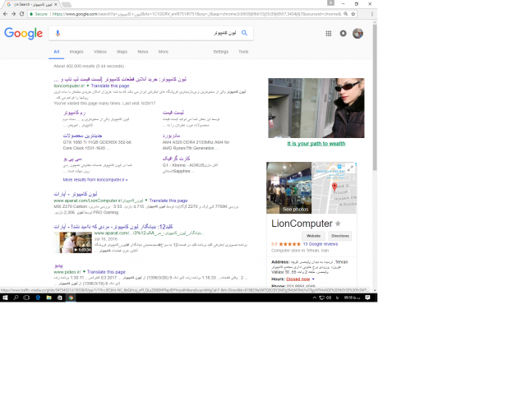Click the woman in sunglasses ad image
The height and width of the screenshot is (420, 526).
[316, 108]
